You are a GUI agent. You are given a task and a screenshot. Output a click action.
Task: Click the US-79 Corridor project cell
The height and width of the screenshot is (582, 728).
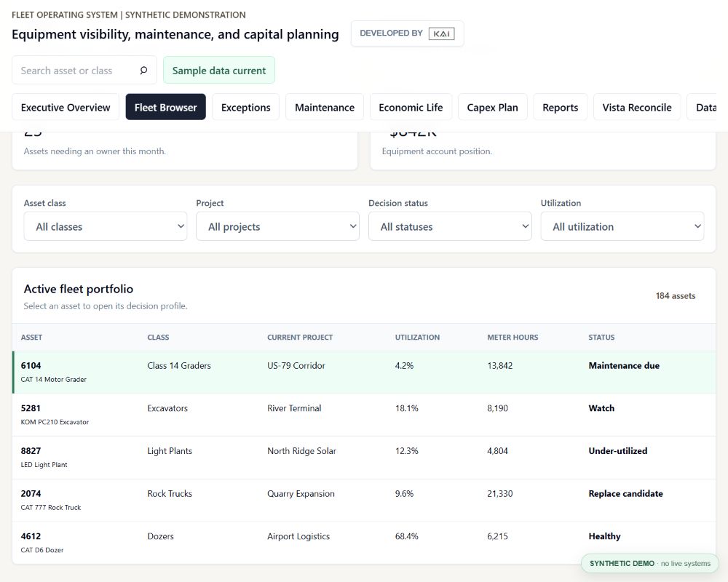[296, 366]
